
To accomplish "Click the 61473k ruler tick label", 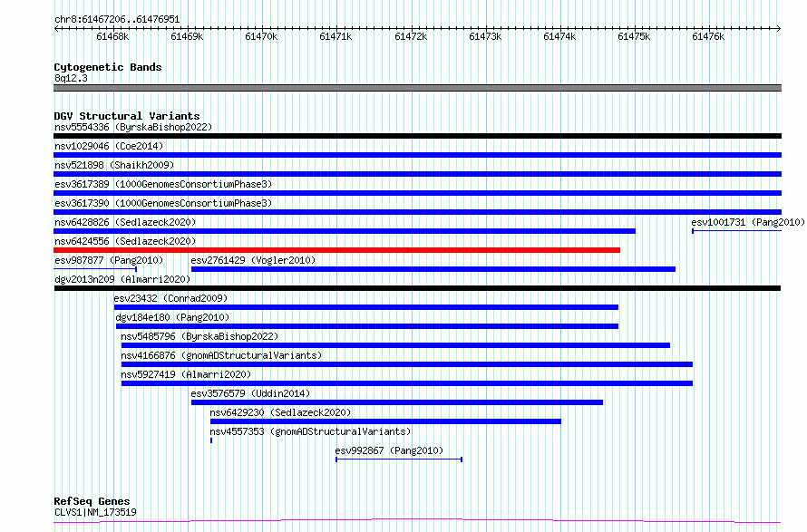I will pyautogui.click(x=485, y=36).
